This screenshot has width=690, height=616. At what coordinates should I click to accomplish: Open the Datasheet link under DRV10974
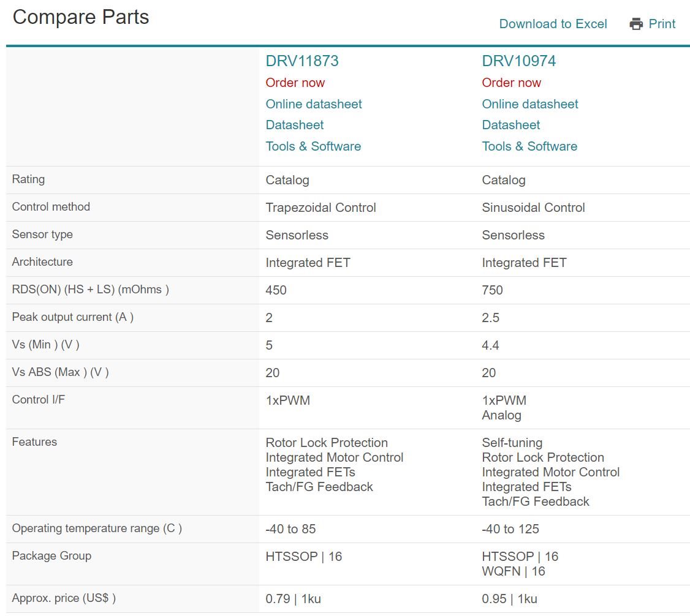pyautogui.click(x=511, y=125)
